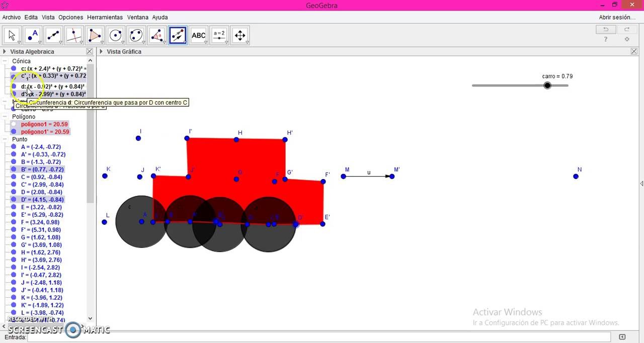This screenshot has height=343, width=644.
Task: Select the Point tool
Action: (33, 35)
